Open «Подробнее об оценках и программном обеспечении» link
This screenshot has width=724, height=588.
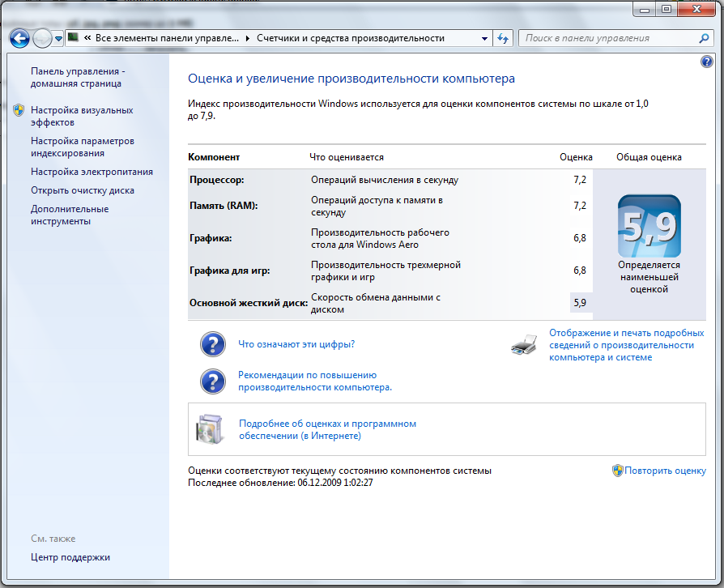(327, 429)
